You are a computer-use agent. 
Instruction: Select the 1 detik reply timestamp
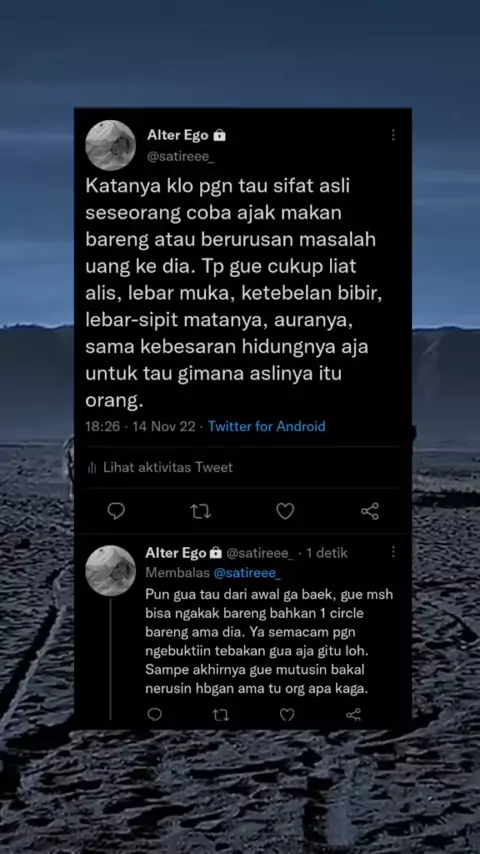click(x=327, y=553)
